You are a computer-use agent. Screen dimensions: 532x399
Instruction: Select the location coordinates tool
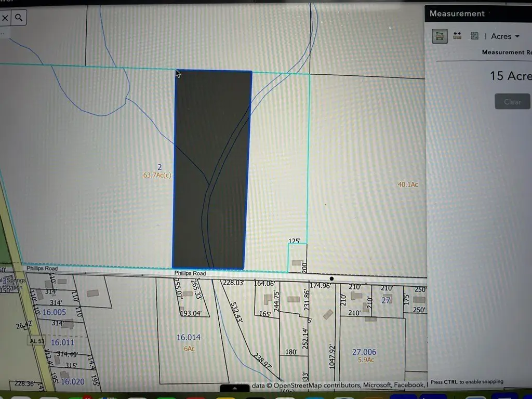pos(474,36)
